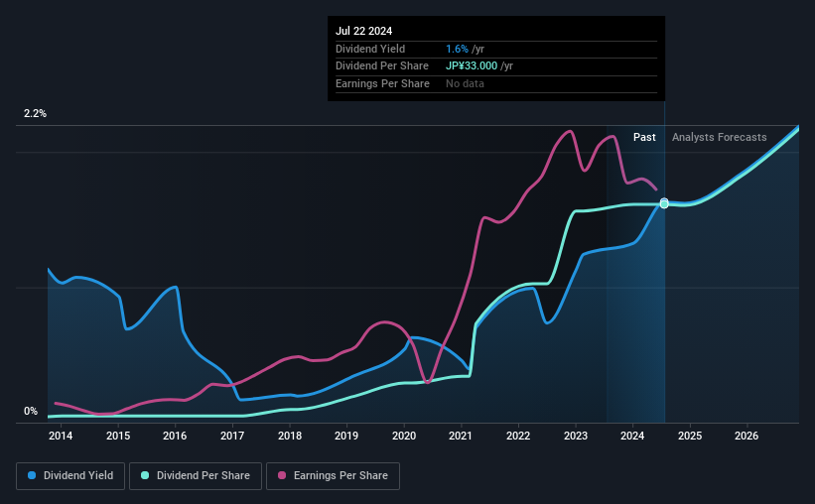Click the Dividend Per Share tooltip row label
The image size is (815, 504).
click(x=382, y=66)
